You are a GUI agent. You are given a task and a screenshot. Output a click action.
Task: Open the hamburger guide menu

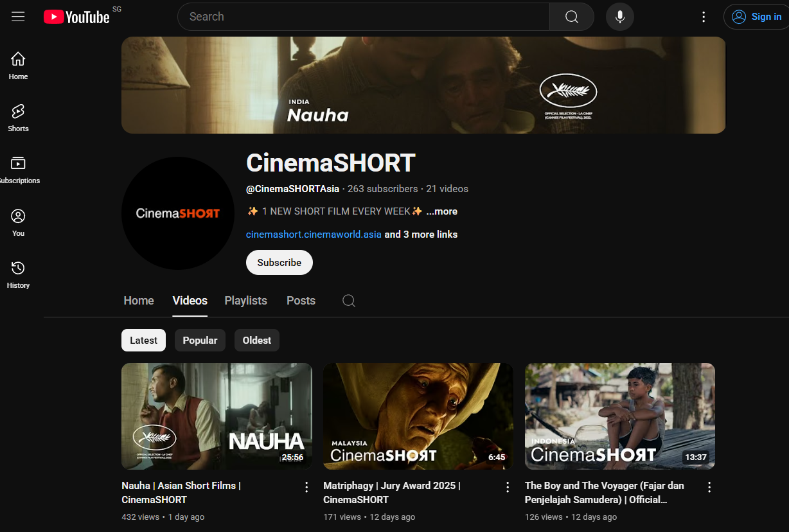pos(18,17)
